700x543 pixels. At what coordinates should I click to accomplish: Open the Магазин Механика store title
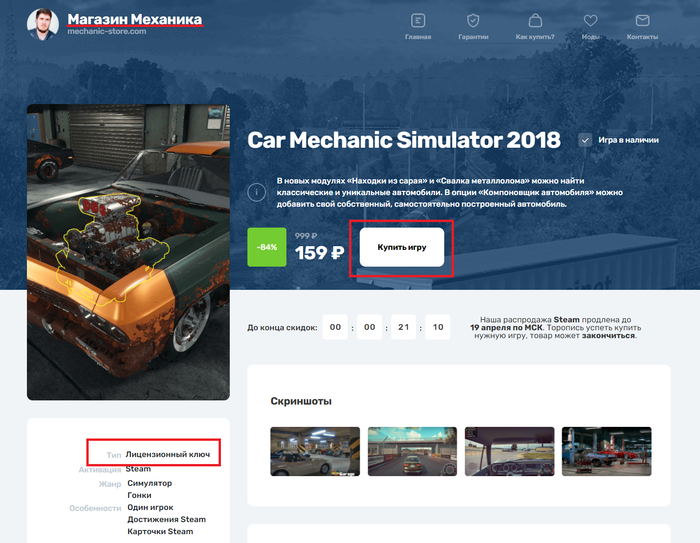pyautogui.click(x=135, y=20)
